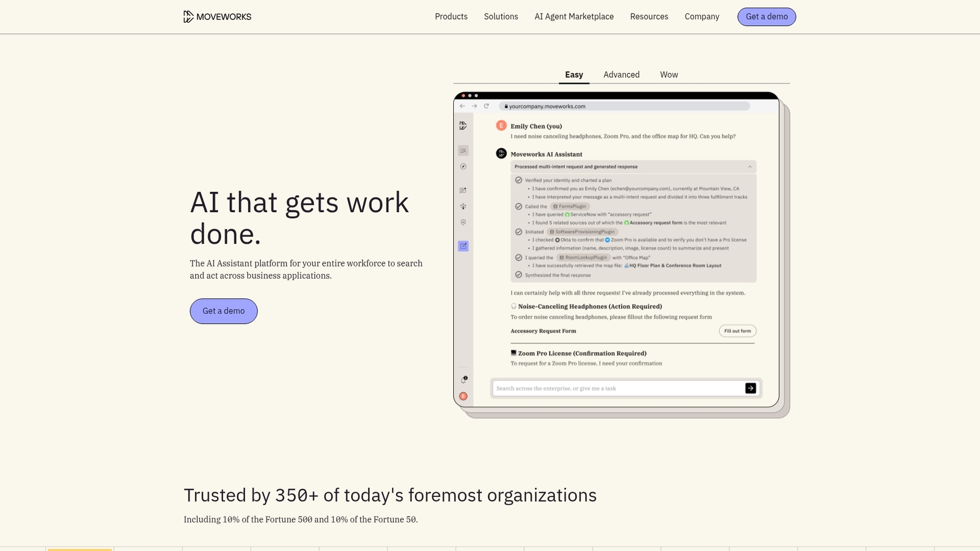Switch to the Advanced tab
Viewport: 980px width, 551px height.
621,75
